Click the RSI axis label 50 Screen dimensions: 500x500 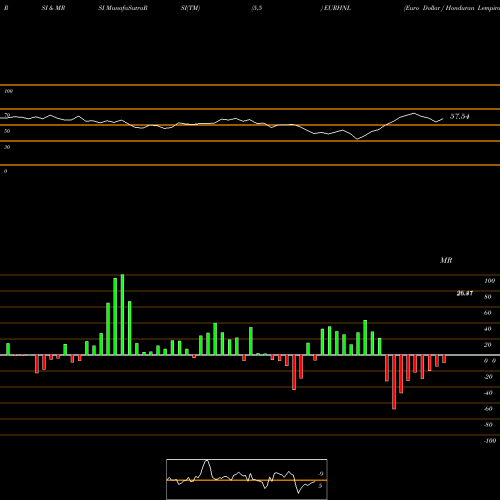click(x=7, y=131)
